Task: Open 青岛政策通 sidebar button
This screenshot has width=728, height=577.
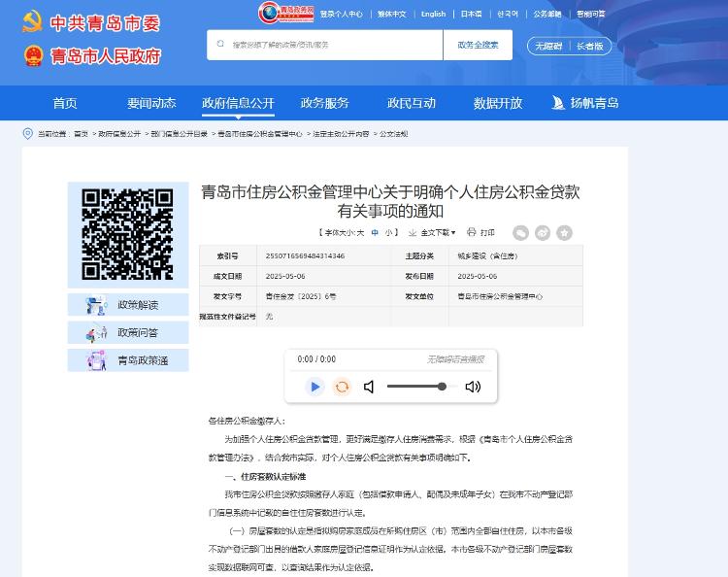Action: (x=128, y=360)
